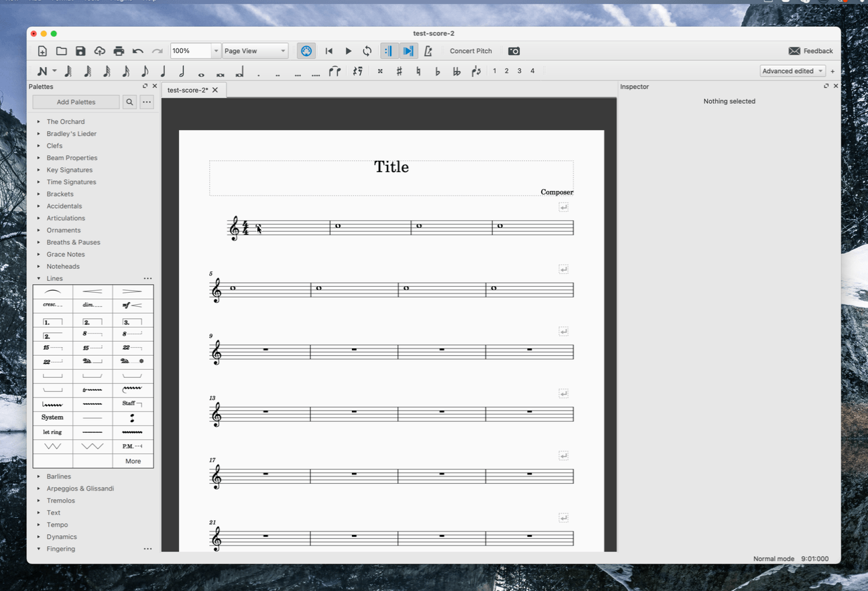Save the score with floppy disk icon

pyautogui.click(x=80, y=51)
